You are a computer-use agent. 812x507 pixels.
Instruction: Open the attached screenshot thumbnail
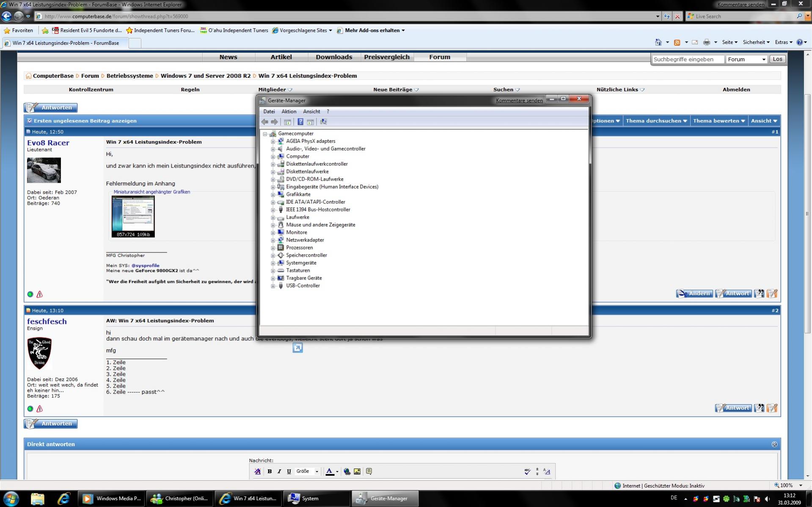point(133,217)
